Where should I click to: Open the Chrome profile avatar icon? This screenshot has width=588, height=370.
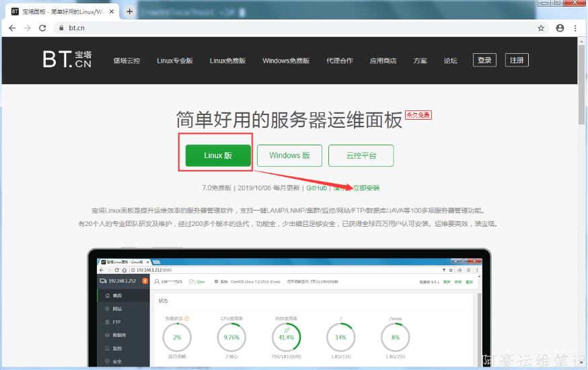coord(560,28)
